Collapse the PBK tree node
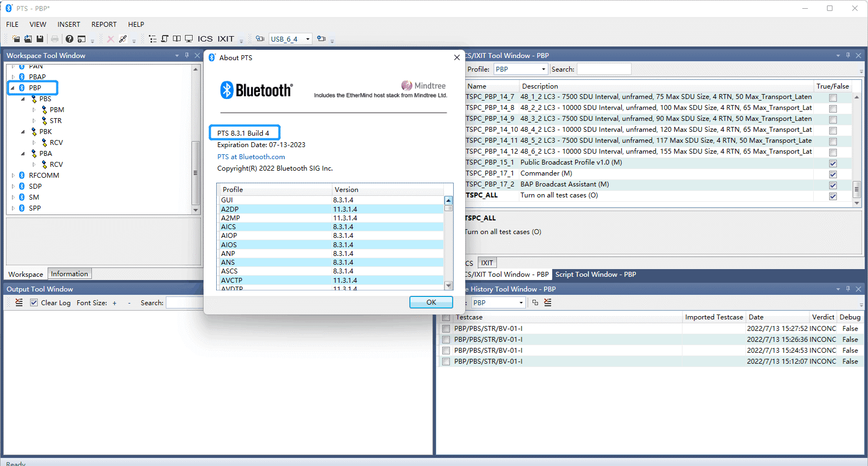 [23, 132]
